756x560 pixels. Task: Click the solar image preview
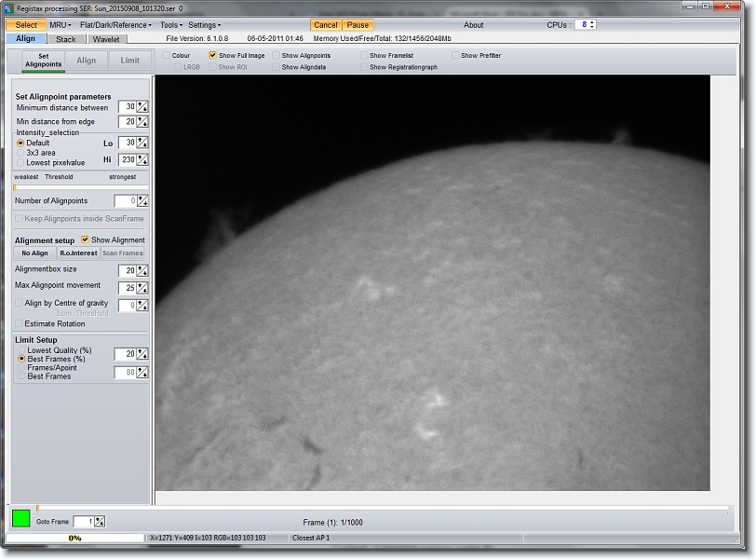[433, 282]
